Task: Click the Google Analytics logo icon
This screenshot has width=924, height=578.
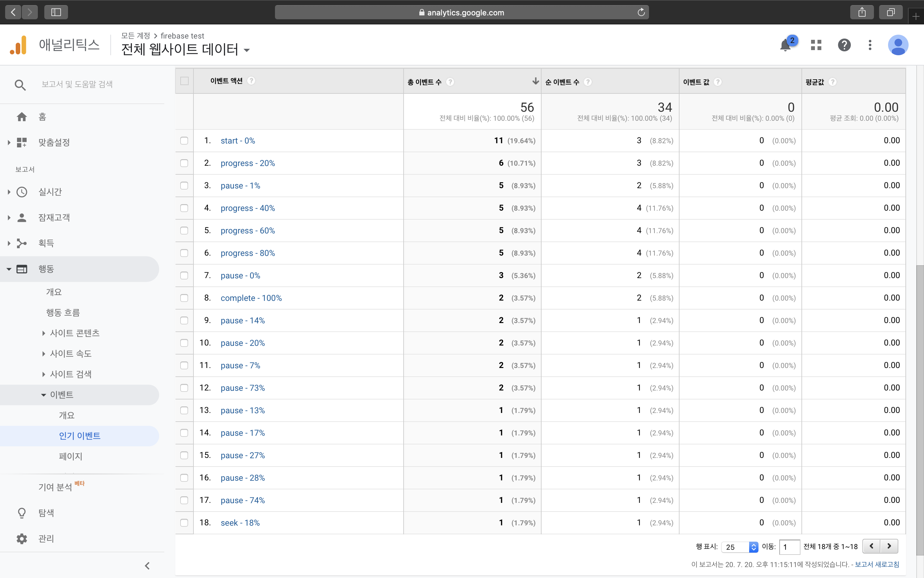Action: point(18,45)
